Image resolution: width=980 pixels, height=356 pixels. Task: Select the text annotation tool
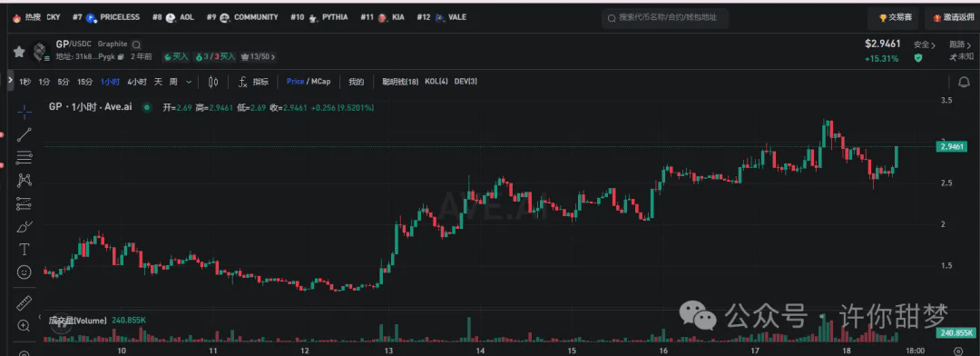pos(24,250)
